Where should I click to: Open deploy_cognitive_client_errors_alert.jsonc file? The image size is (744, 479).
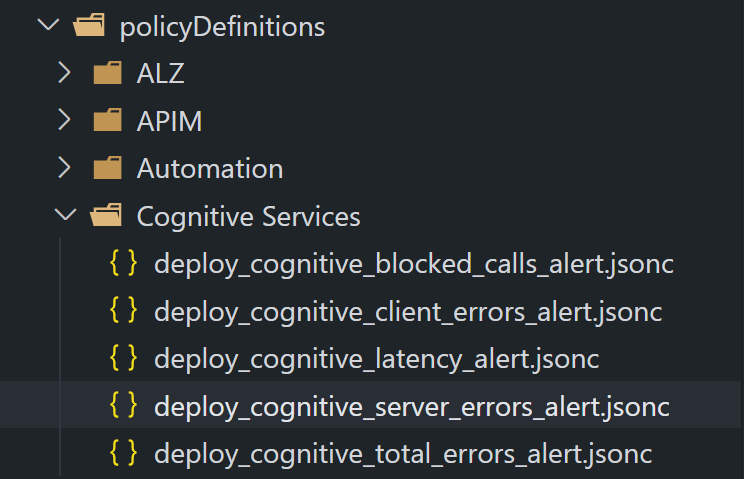[x=408, y=312]
